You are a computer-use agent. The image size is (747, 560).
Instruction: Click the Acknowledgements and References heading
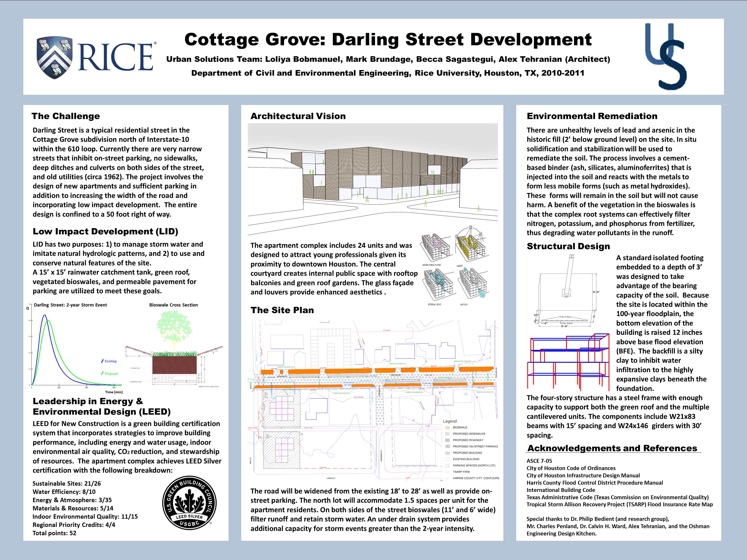[612, 448]
